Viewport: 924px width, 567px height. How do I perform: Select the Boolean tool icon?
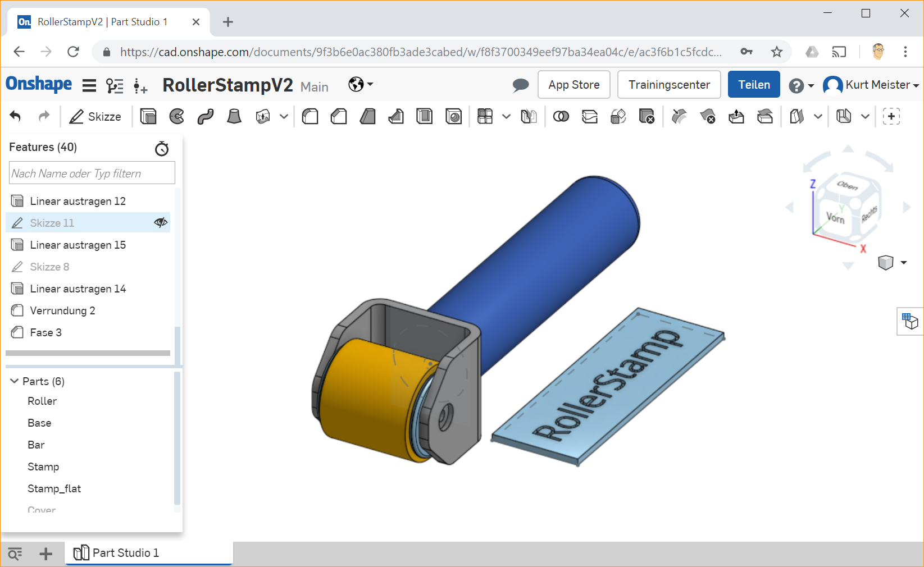tap(561, 116)
